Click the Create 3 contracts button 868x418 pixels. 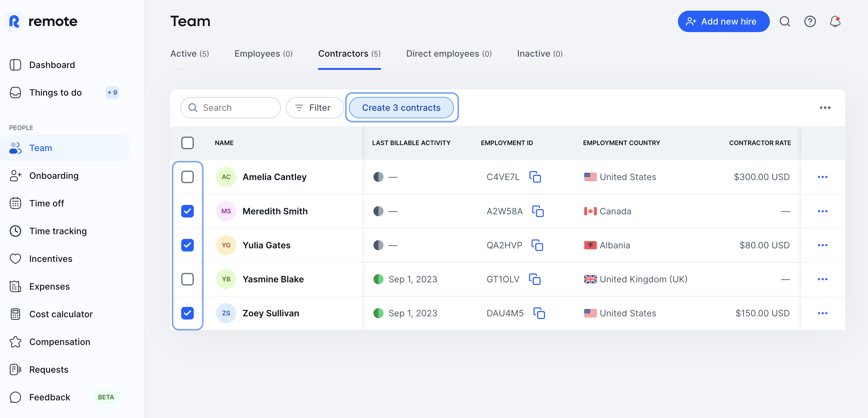(401, 108)
